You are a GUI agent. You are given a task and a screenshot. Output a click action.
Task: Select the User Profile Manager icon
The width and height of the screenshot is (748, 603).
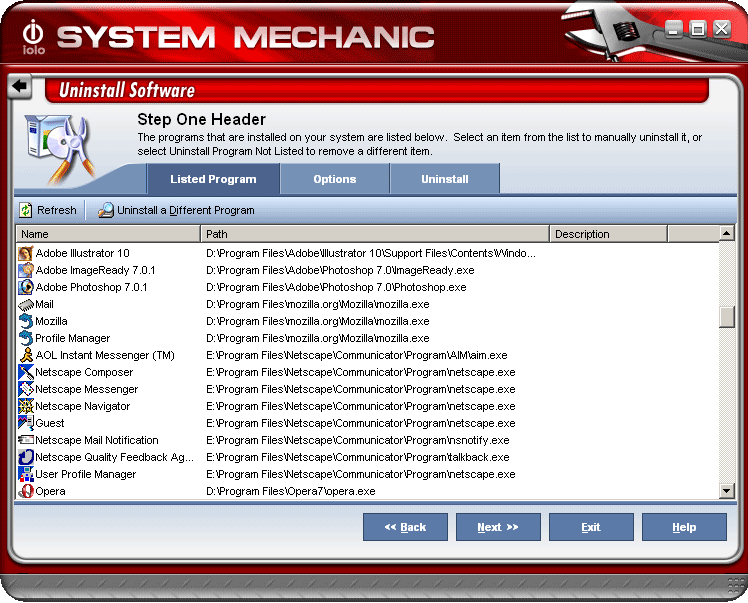[x=26, y=474]
